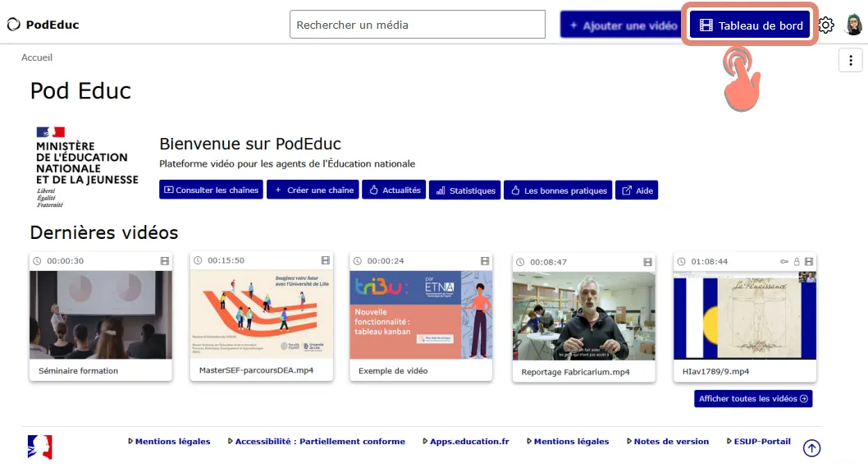Image resolution: width=868 pixels, height=468 pixels.
Task: Click Consulter les chaînes button
Action: pyautogui.click(x=211, y=190)
